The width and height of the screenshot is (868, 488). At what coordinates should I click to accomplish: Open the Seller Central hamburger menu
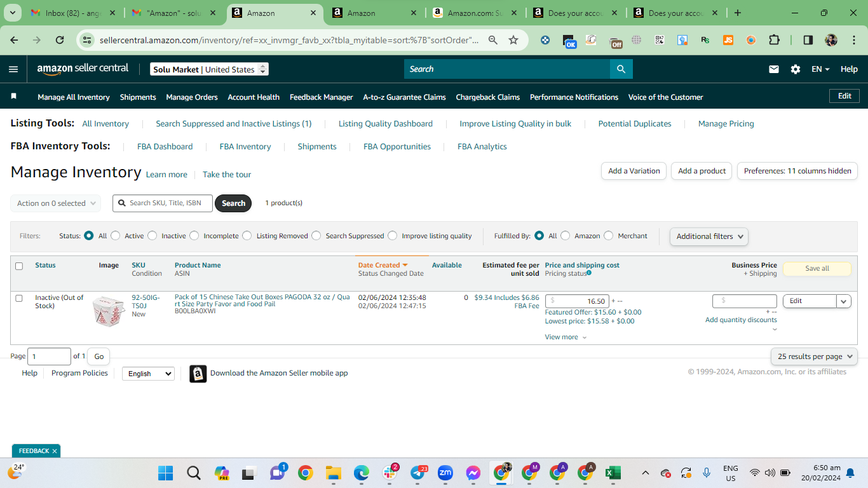(x=13, y=69)
